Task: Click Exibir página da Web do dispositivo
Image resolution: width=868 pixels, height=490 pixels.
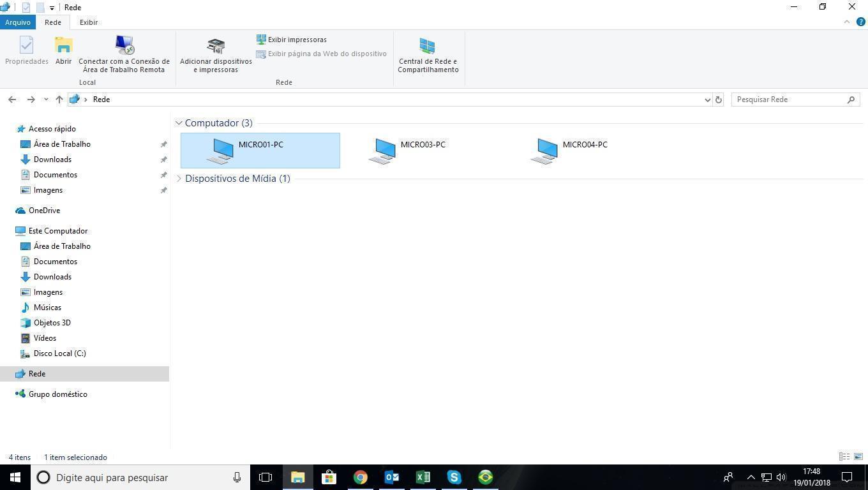Action: point(322,54)
